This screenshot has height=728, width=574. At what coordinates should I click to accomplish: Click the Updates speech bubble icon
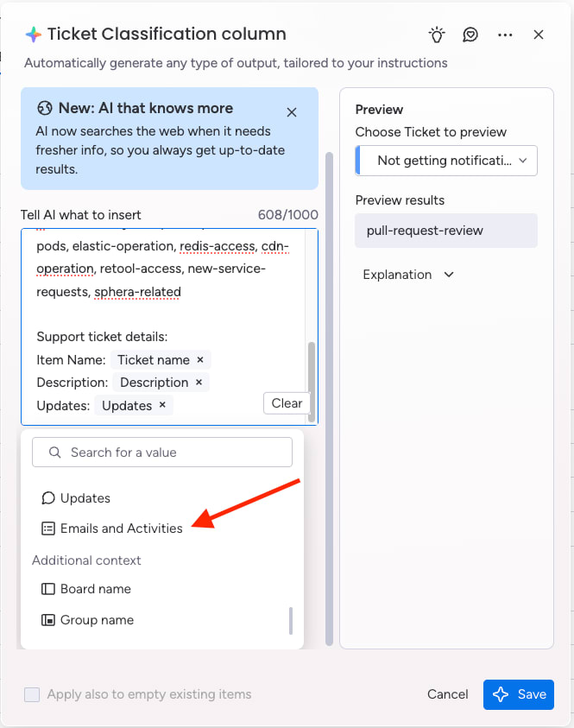(x=47, y=498)
